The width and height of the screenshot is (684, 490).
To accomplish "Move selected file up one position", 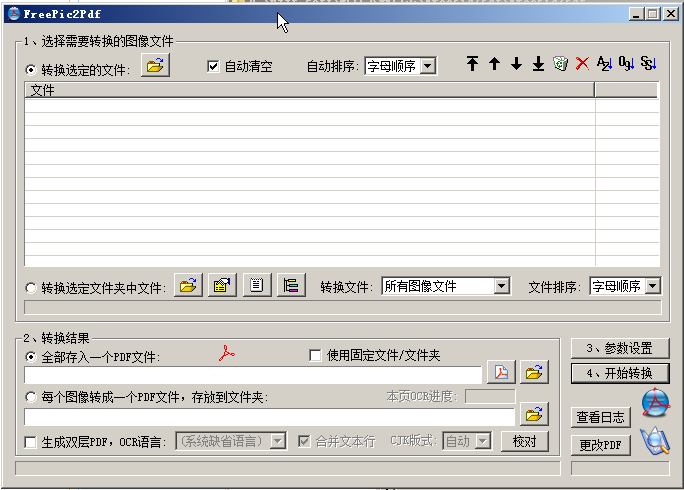I will [x=494, y=64].
